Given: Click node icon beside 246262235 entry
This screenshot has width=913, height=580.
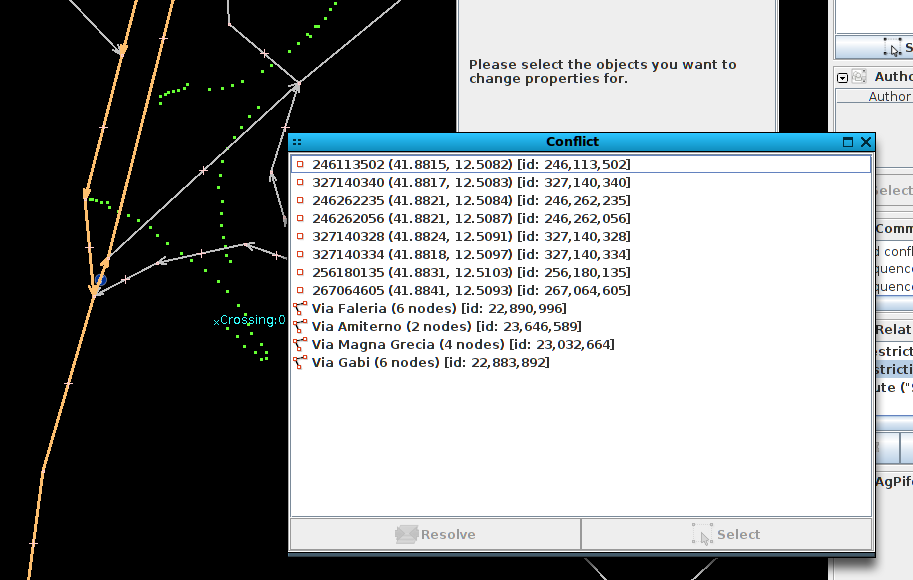Looking at the screenshot, I should (300, 201).
